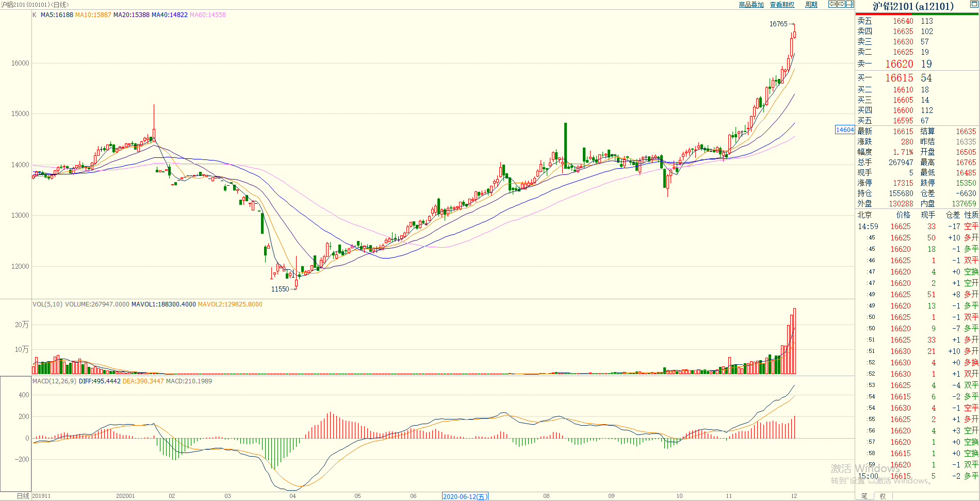Click the 买五 bid price 16595
The width and height of the screenshot is (980, 501).
(903, 121)
